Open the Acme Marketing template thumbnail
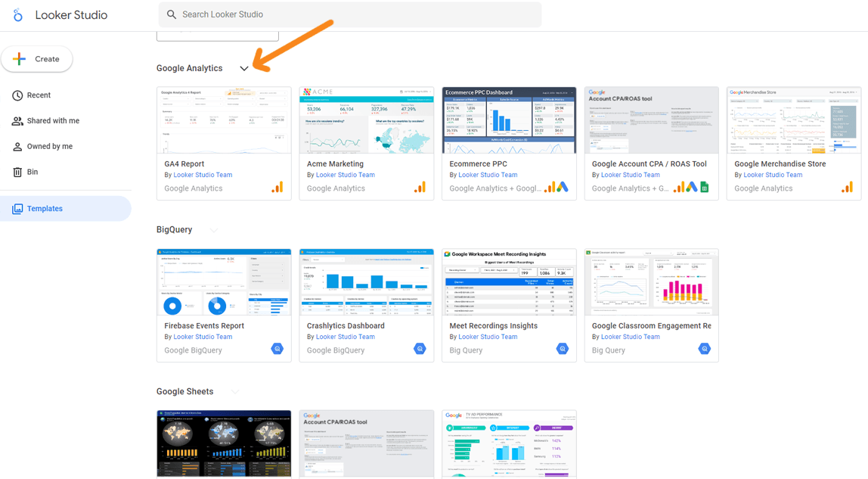The width and height of the screenshot is (868, 479). pyautogui.click(x=367, y=120)
